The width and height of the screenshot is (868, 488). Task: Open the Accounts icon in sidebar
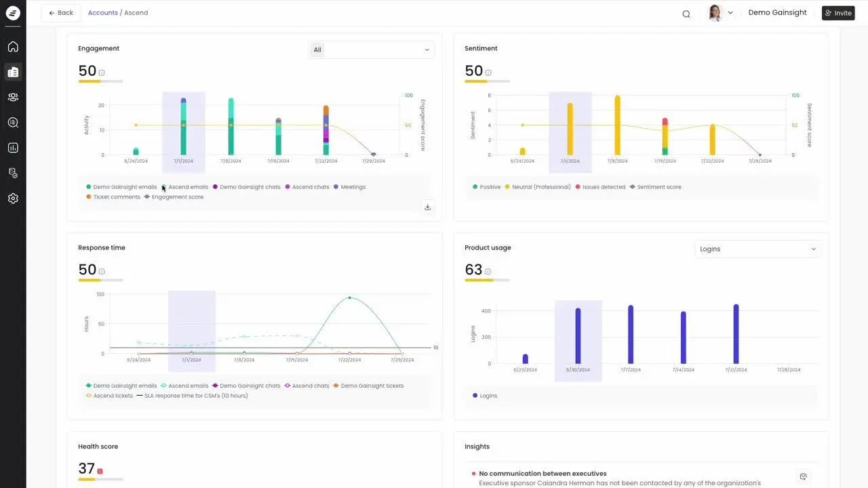coord(13,72)
